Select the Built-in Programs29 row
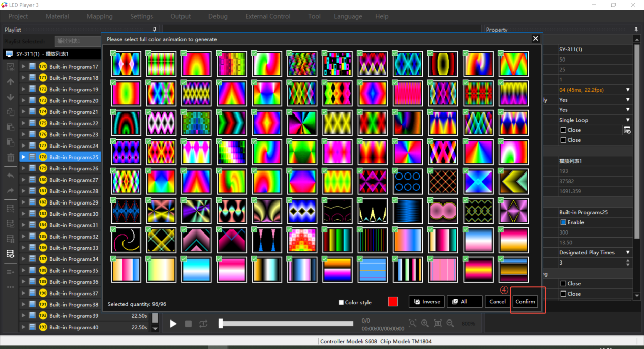The width and height of the screenshot is (644, 349). (60, 202)
